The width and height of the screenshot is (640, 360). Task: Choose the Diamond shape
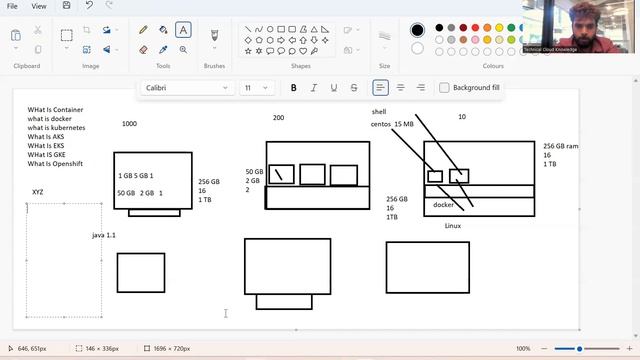[248, 40]
